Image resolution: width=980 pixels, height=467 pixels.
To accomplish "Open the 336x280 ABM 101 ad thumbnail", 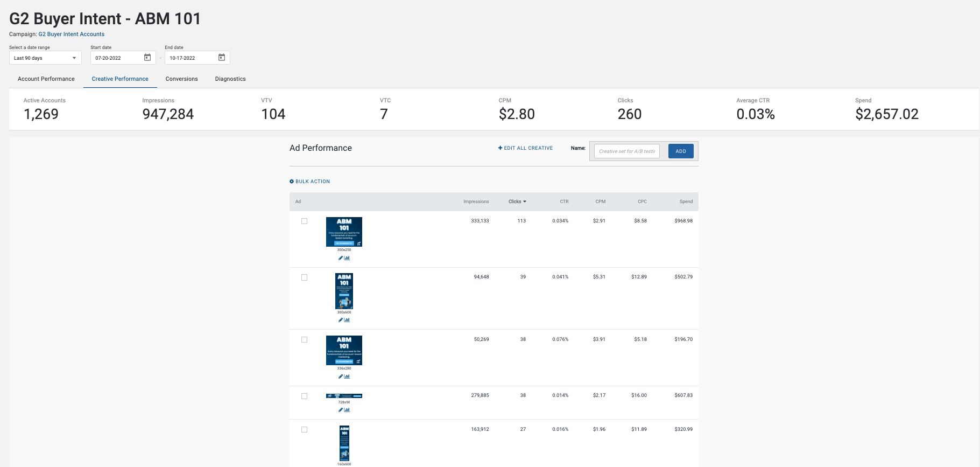I will 344,350.
